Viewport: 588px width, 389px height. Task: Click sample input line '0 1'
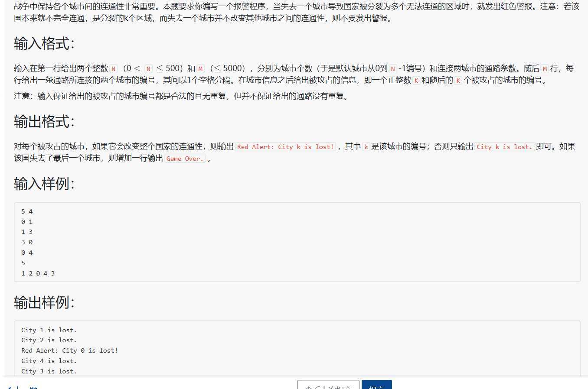tap(27, 222)
